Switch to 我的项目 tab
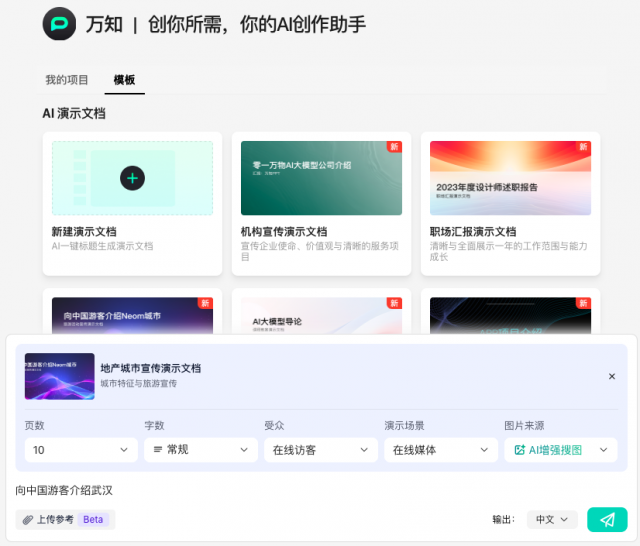Image resolution: width=640 pixels, height=546 pixels. pyautogui.click(x=67, y=80)
